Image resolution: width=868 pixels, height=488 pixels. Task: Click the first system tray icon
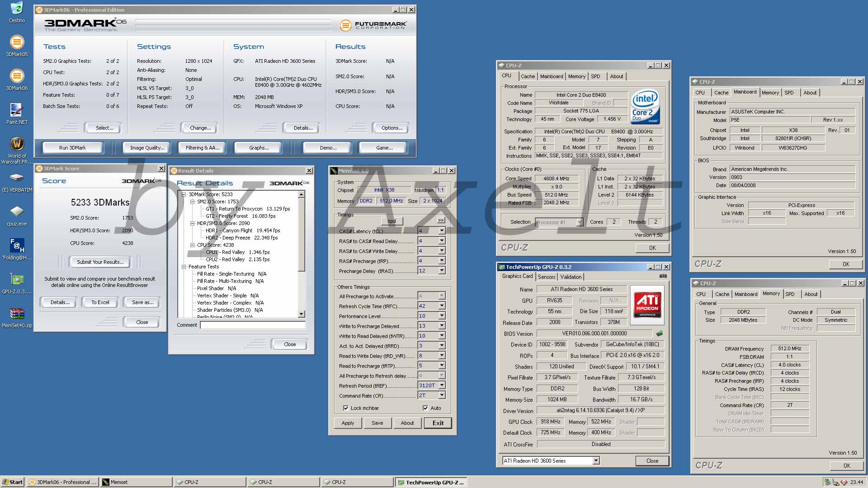point(827,482)
